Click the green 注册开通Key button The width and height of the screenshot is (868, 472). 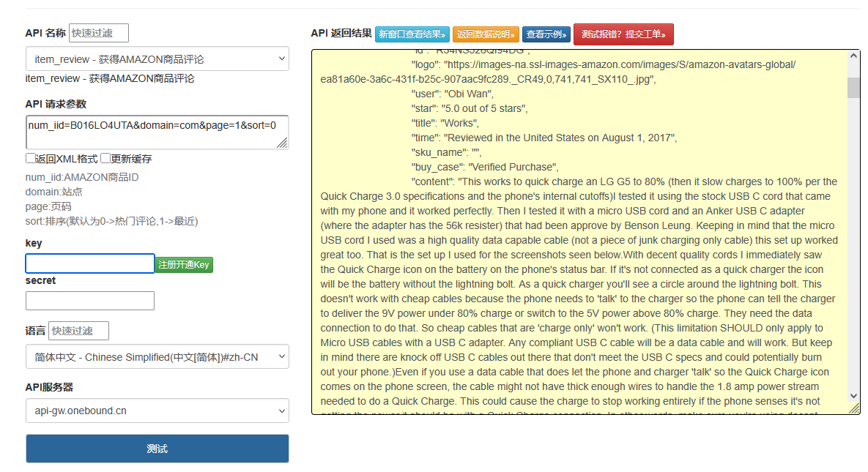tap(184, 264)
